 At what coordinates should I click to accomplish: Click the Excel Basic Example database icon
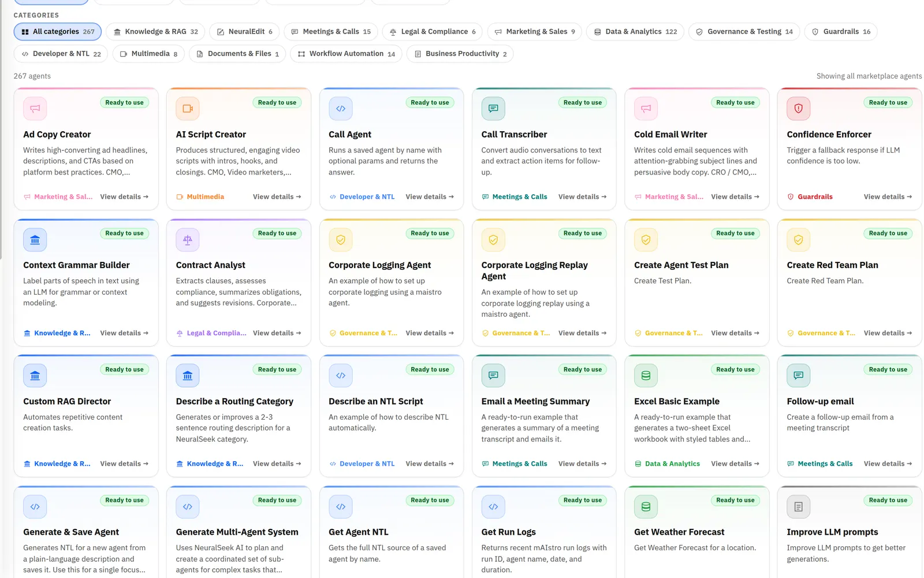click(x=646, y=376)
